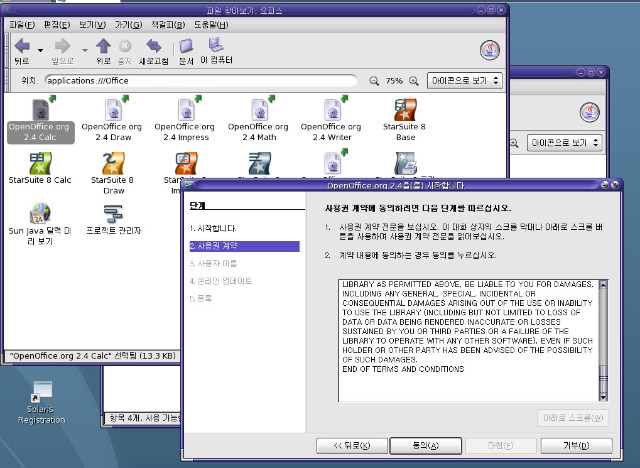This screenshot has width=640, height=468.
Task: Click the 75% zoom level text
Action: (x=394, y=81)
